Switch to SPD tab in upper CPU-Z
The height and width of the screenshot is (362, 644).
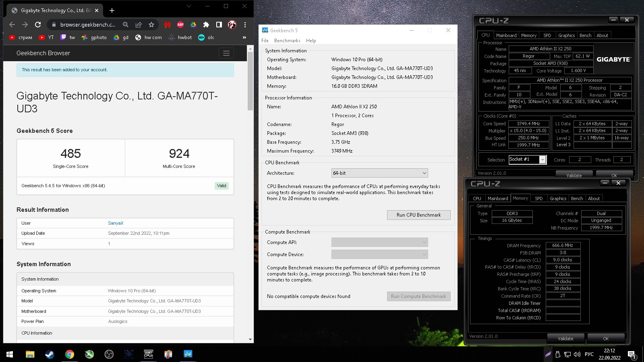click(547, 35)
